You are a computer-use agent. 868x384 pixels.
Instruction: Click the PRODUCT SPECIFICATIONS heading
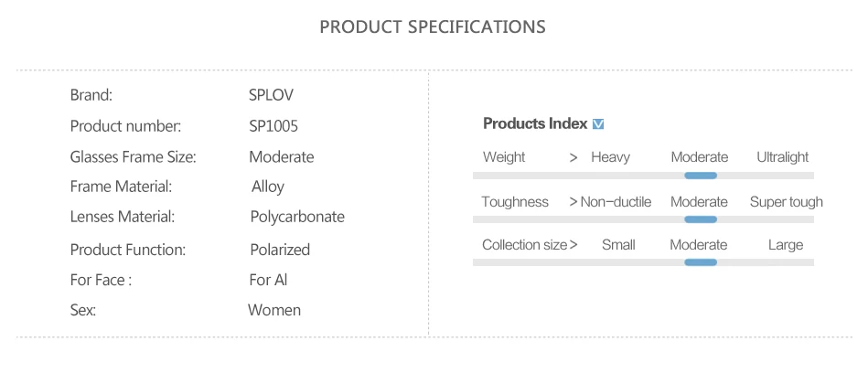point(433,27)
